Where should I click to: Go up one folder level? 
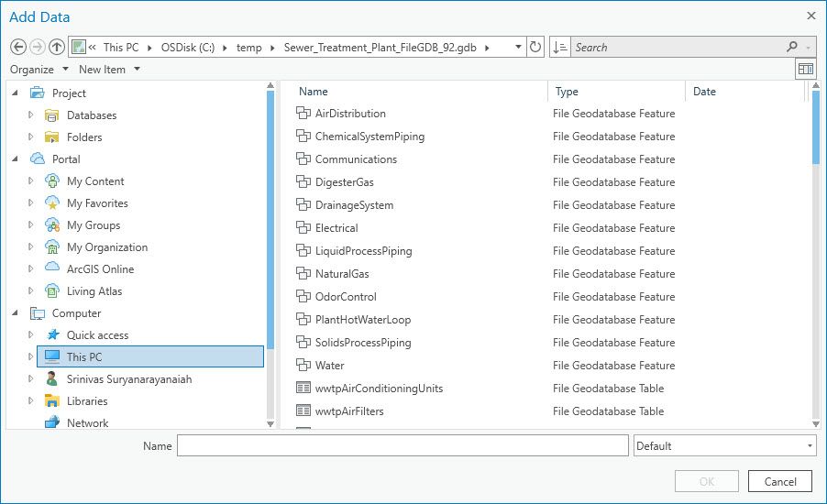pos(57,47)
